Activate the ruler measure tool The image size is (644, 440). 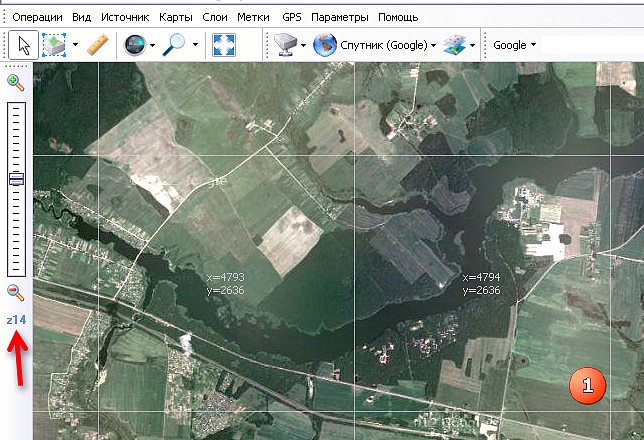[x=97, y=45]
